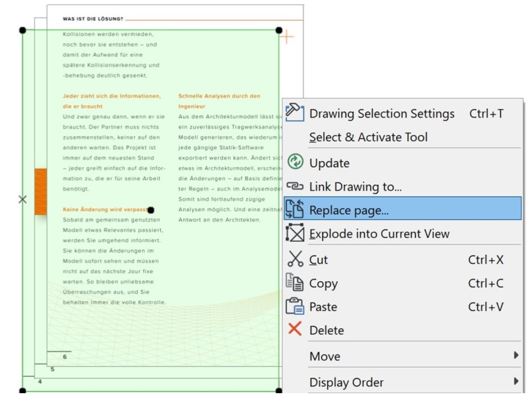This screenshot has width=532, height=399.
Task: Click page number 6
Action: [65, 357]
